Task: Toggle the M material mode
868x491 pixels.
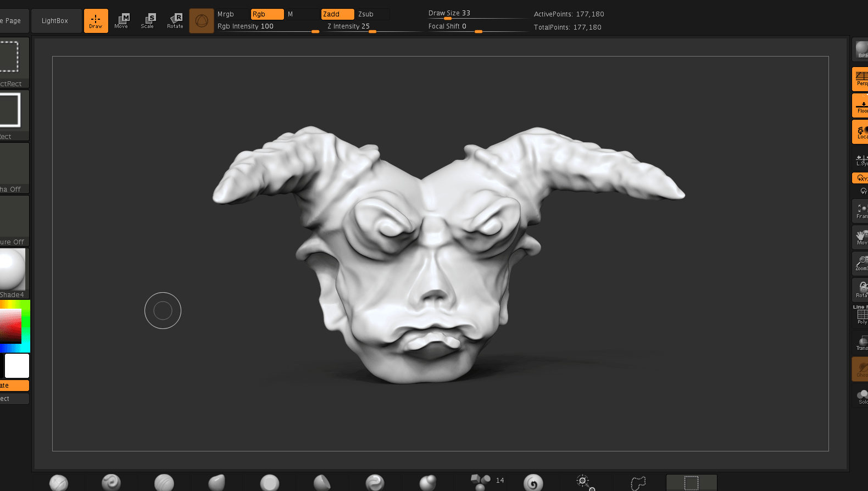Action: click(x=302, y=14)
